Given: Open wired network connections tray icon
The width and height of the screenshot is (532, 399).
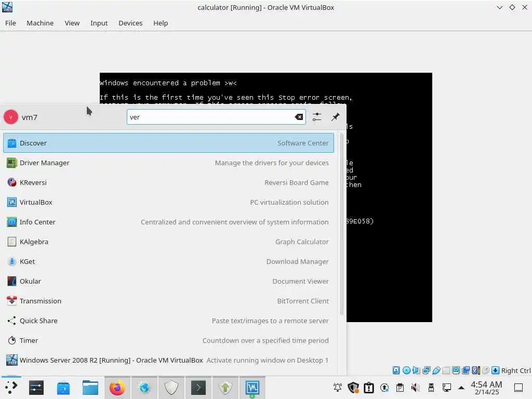Looking at the screenshot, I should coord(446,388).
